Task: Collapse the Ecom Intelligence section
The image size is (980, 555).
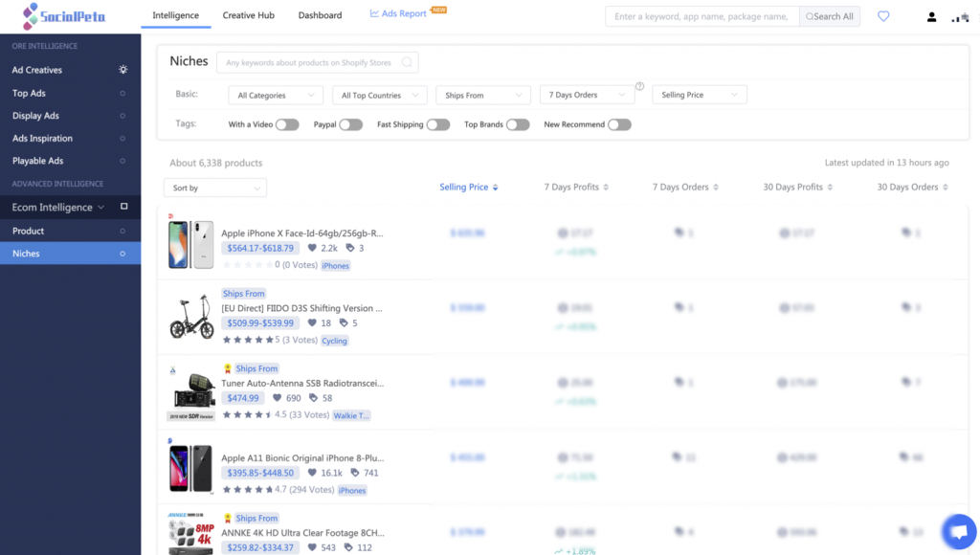Action: click(100, 207)
